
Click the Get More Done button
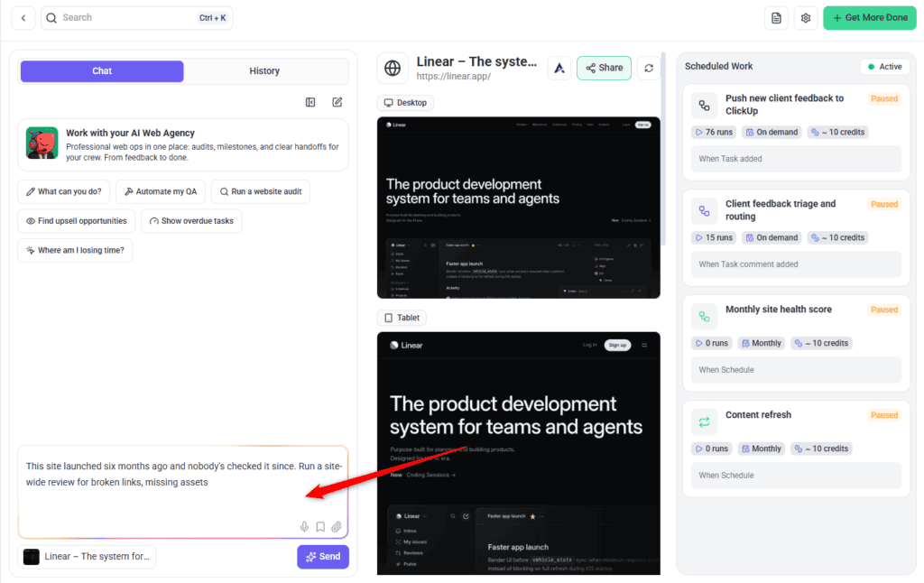870,18
